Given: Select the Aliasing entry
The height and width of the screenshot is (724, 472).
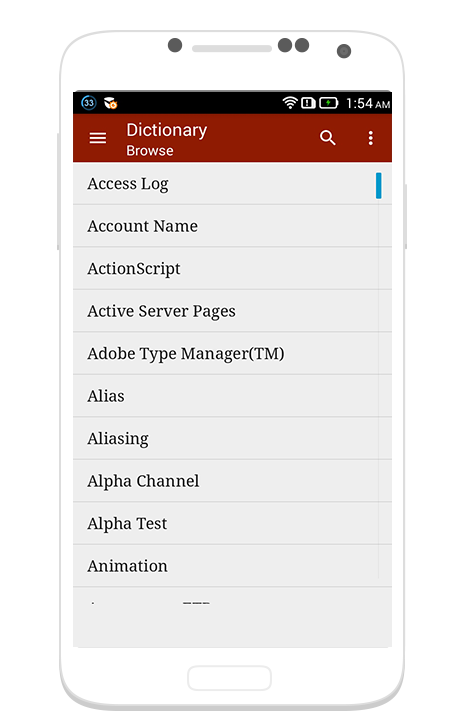Looking at the screenshot, I should pos(232,438).
